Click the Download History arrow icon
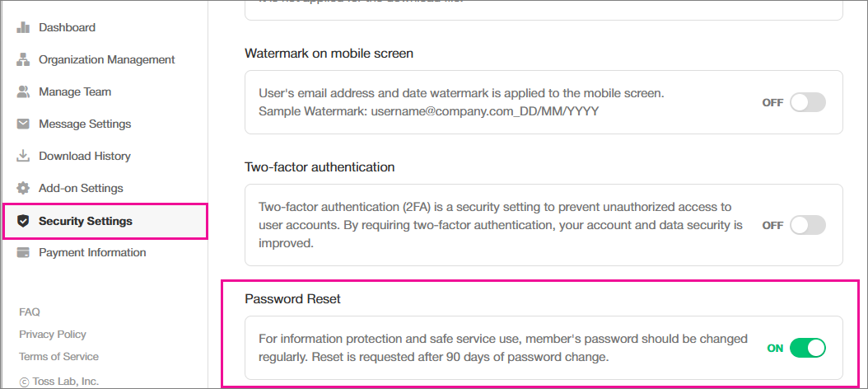Image resolution: width=868 pixels, height=389 pixels. click(x=23, y=156)
